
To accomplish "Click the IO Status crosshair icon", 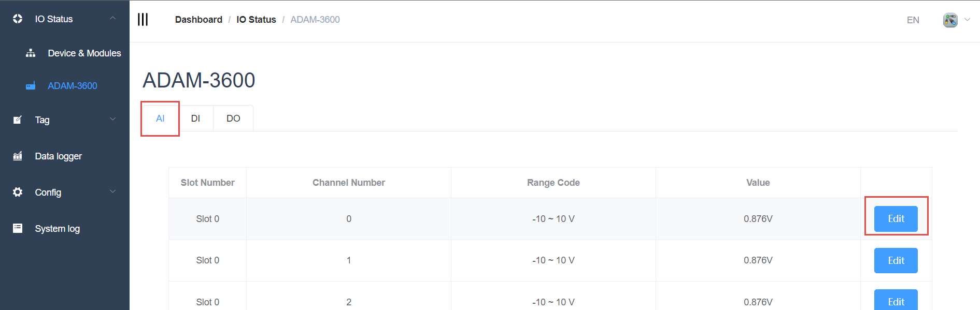I will pos(18,19).
